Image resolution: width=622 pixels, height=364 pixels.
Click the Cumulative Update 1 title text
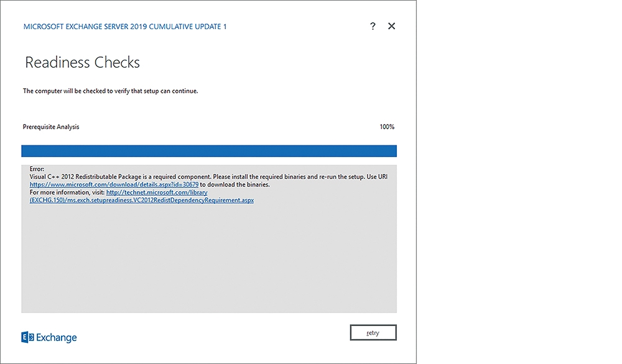125,27
